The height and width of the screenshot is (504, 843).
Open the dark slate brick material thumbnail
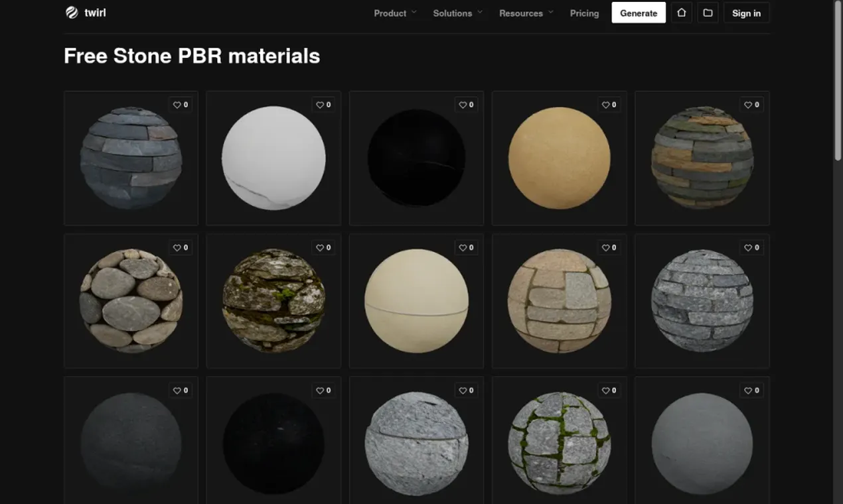point(131,158)
